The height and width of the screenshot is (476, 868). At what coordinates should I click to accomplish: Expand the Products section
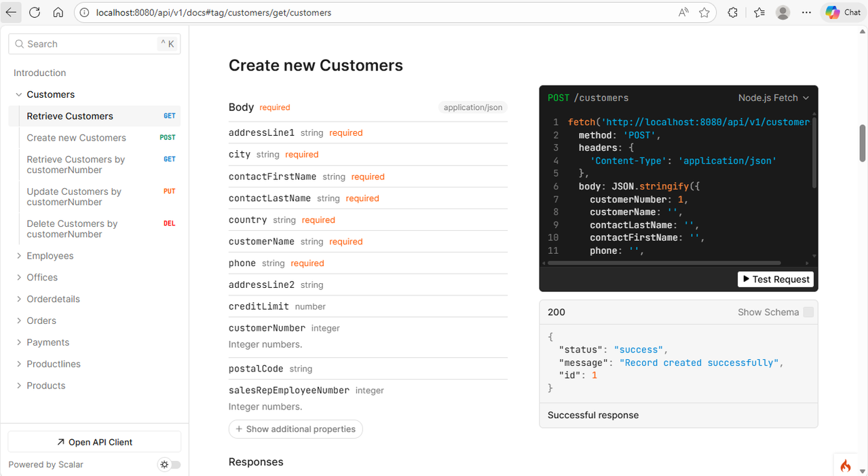pos(19,386)
